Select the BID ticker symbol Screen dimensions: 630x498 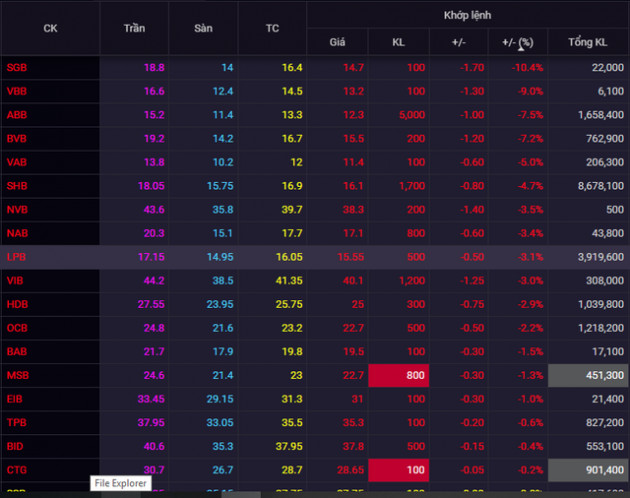point(15,447)
